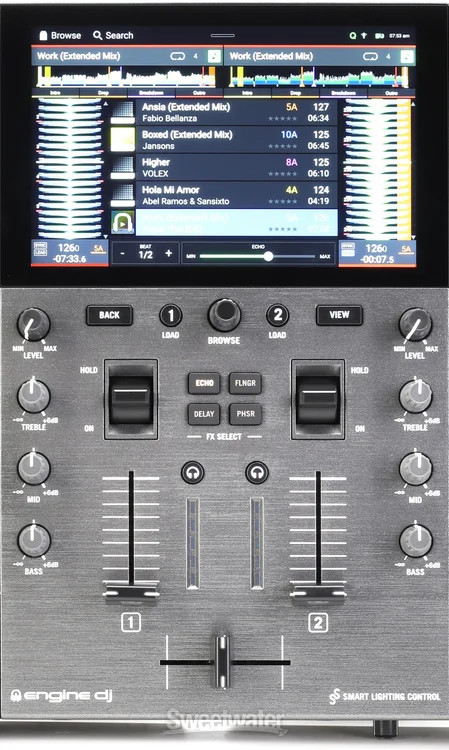Tap the Wi-Fi status icon
This screenshot has width=449, height=750.
[363, 35]
